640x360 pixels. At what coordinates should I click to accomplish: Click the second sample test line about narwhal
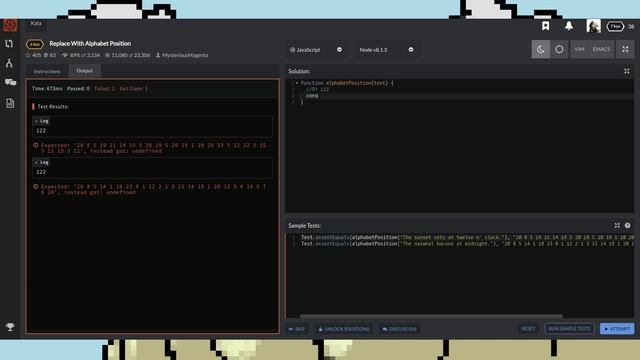(x=467, y=244)
